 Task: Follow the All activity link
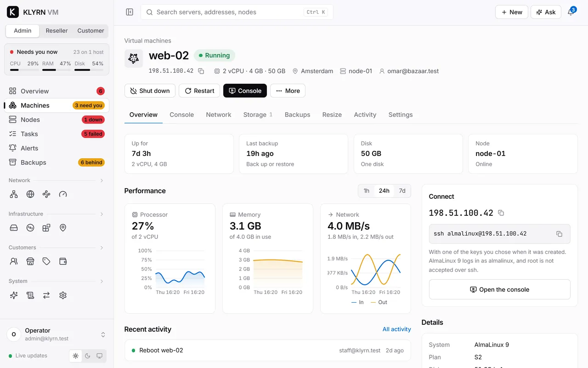397,329
